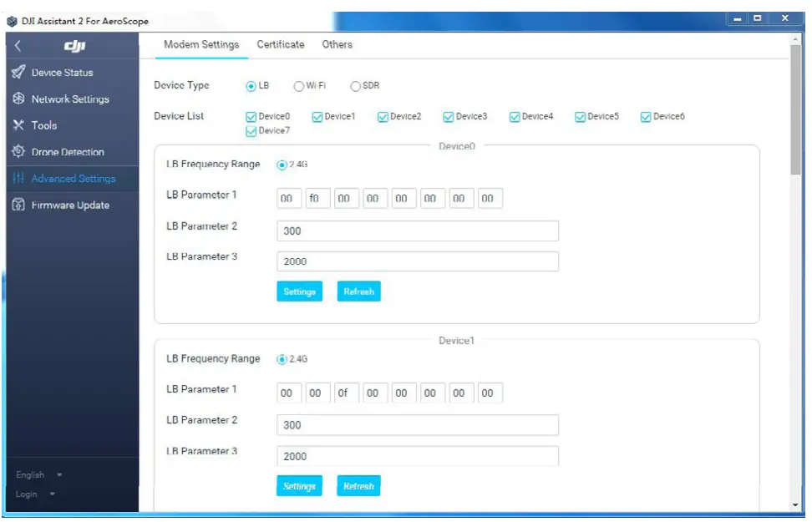This screenshot has height=522, width=812.
Task: Select Wi-Fi device type
Action: coord(299,86)
